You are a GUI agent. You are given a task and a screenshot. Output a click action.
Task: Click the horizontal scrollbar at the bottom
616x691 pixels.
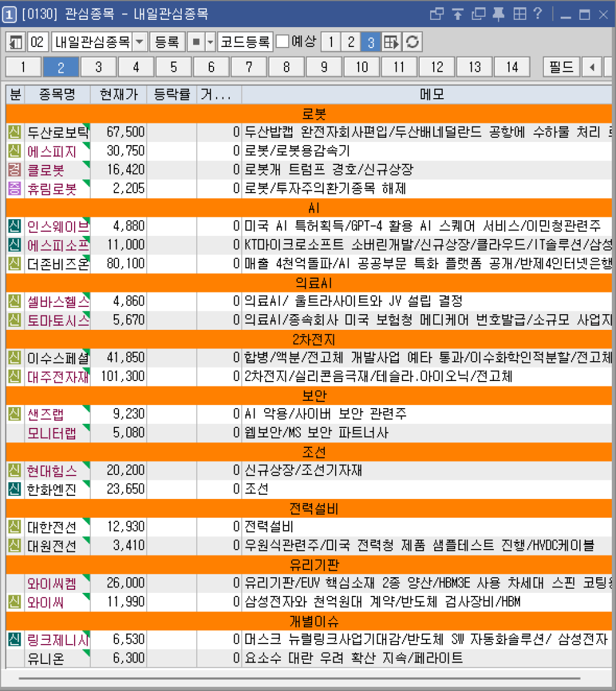(x=300, y=679)
